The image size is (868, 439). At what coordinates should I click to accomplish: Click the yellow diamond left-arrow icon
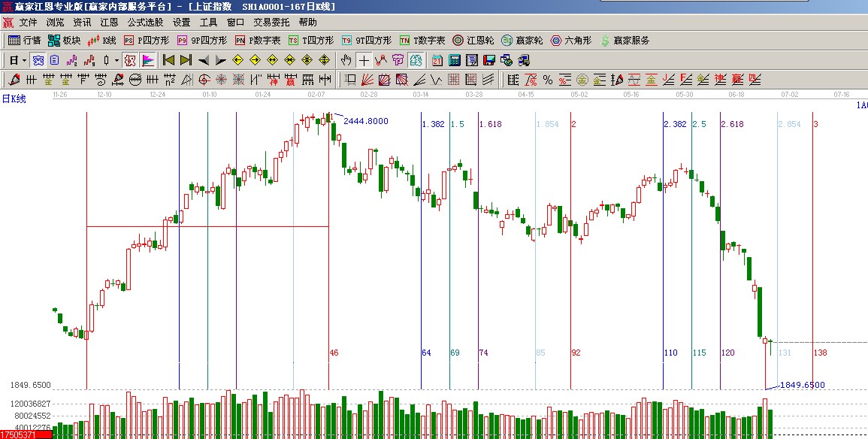237,60
